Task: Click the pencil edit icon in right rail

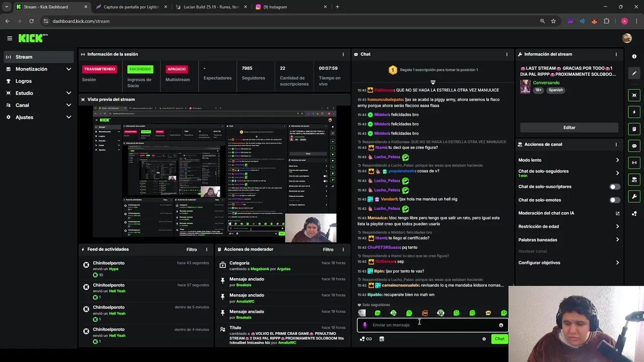Action: pos(634,73)
